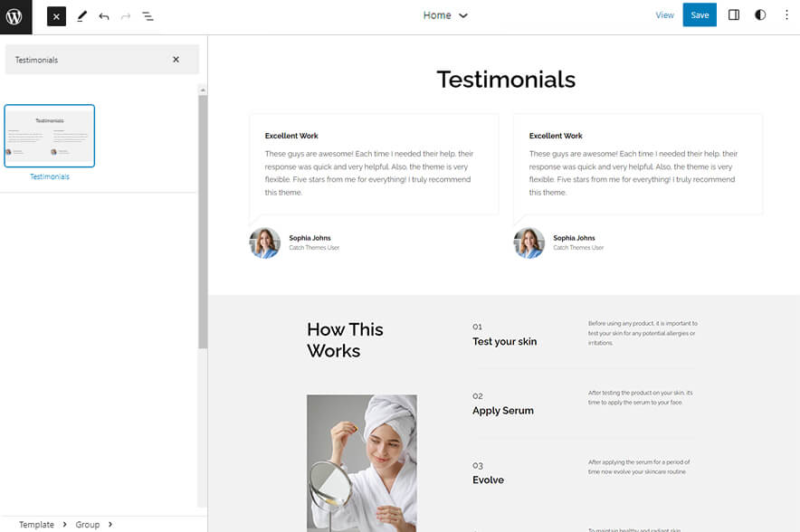The image size is (800, 532).
Task: Click the block inserter X icon
Action: tap(55, 15)
